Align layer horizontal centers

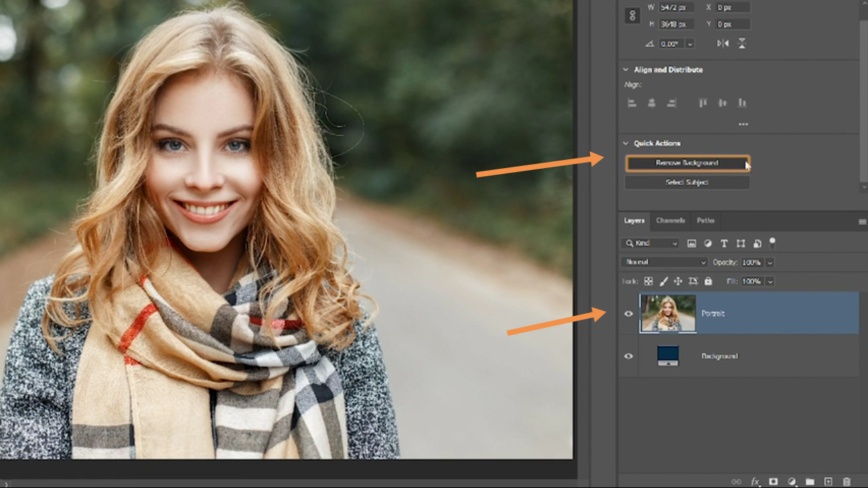[652, 103]
